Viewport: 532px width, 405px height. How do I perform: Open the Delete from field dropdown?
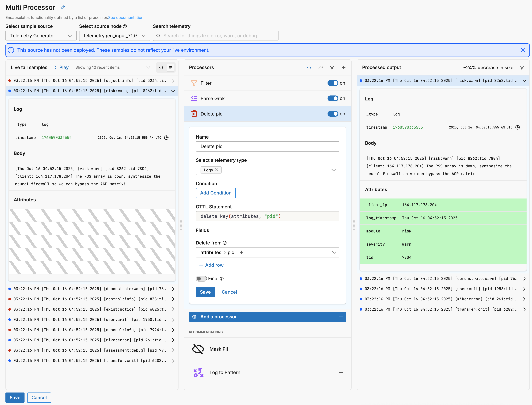pyautogui.click(x=334, y=252)
